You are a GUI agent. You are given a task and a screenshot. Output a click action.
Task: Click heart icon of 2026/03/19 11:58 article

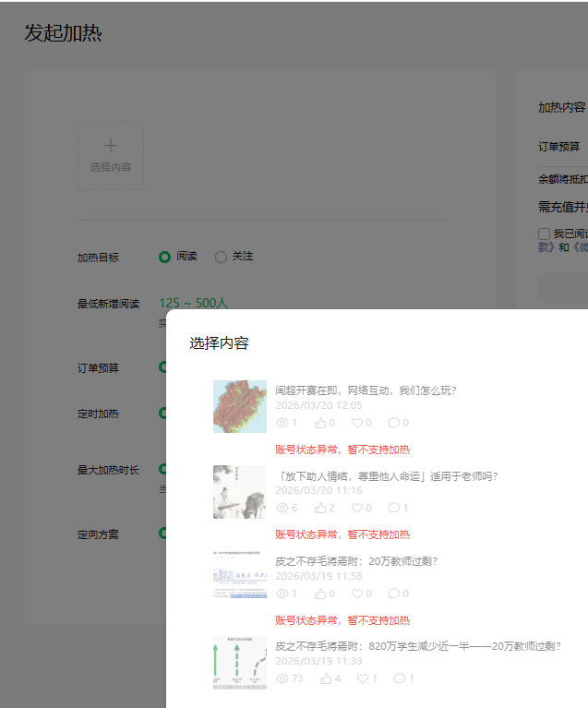[357, 594]
